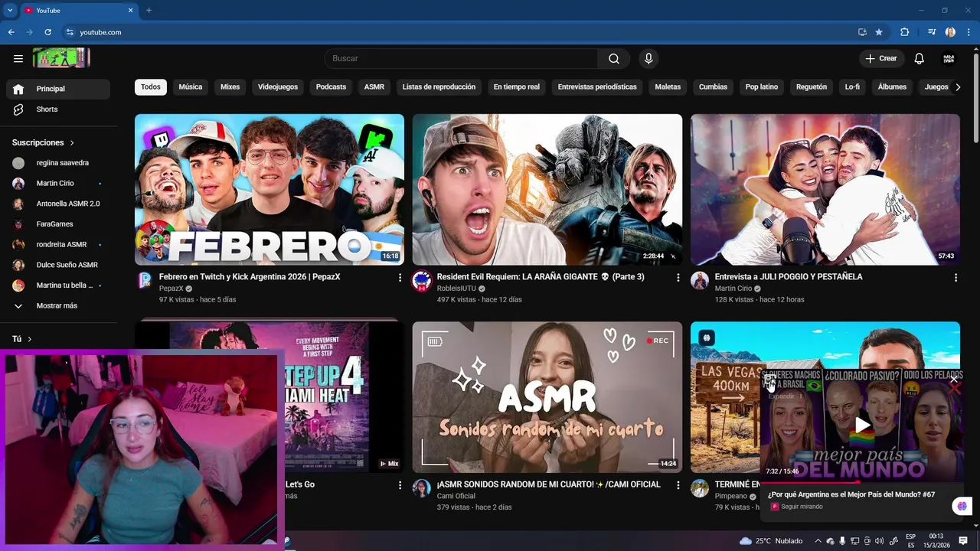
Task: Open PepazX channel avatar
Action: (x=144, y=281)
